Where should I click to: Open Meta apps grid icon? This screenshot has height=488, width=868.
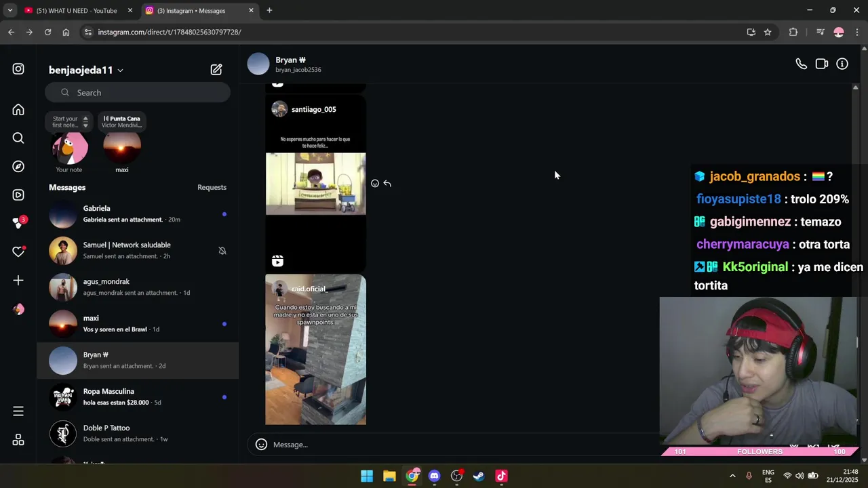[18, 440]
